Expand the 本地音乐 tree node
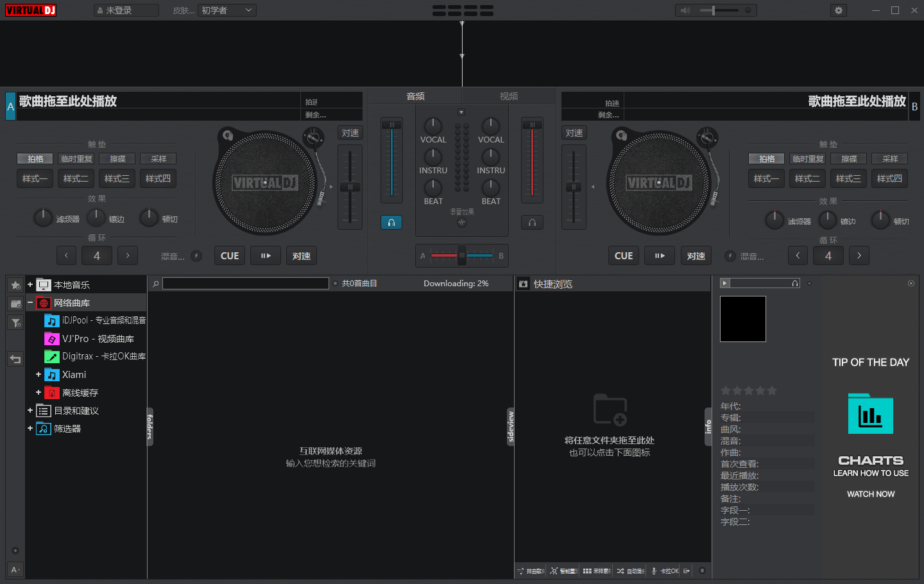Viewport: 924px width, 584px height. pyautogui.click(x=30, y=284)
